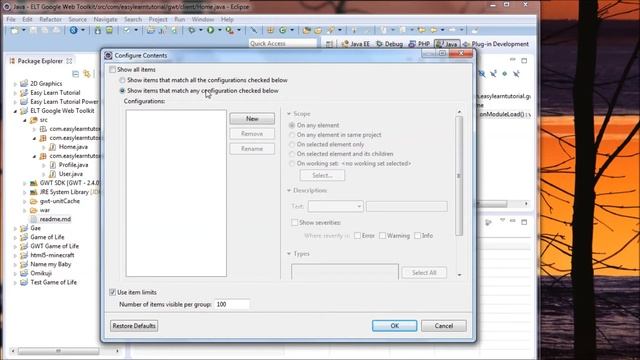Select 'On selected element and its children'
Image resolution: width=640 pixels, height=360 pixels.
coord(292,154)
